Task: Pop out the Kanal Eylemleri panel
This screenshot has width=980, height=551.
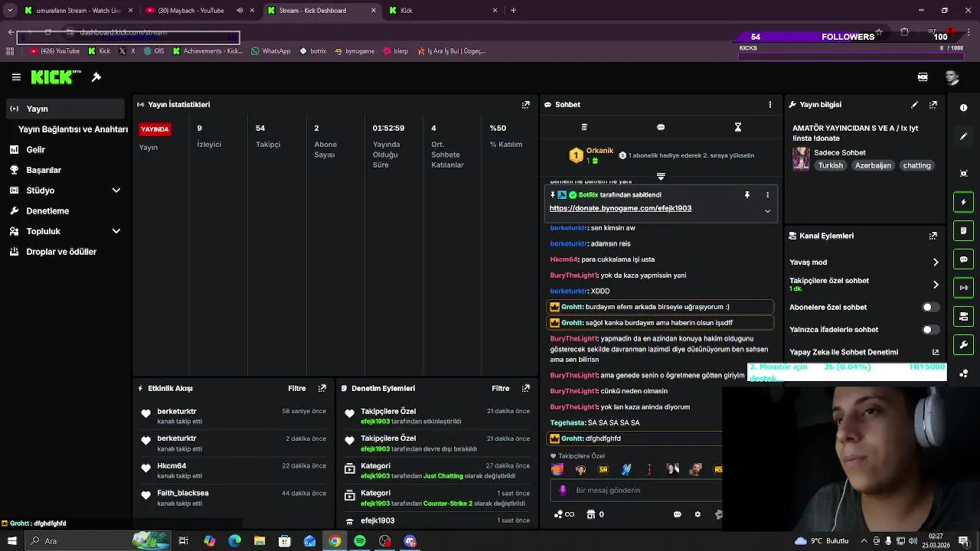Action: [933, 236]
